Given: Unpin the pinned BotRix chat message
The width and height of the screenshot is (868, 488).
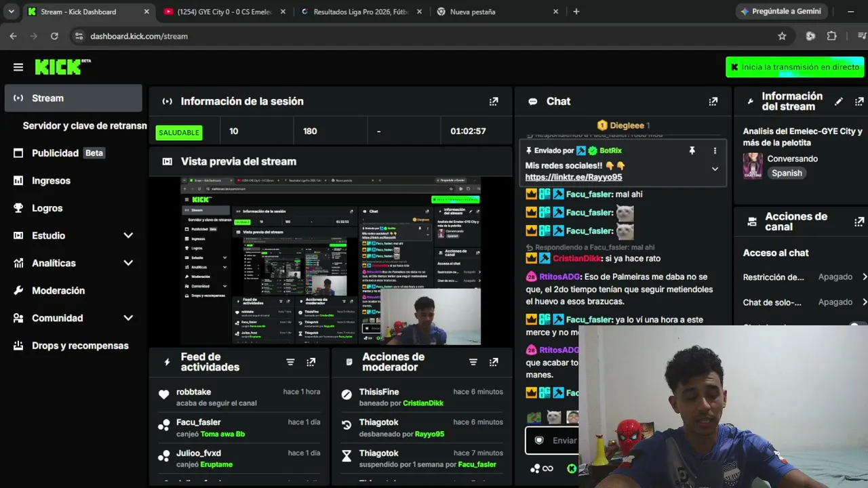Looking at the screenshot, I should point(692,150).
